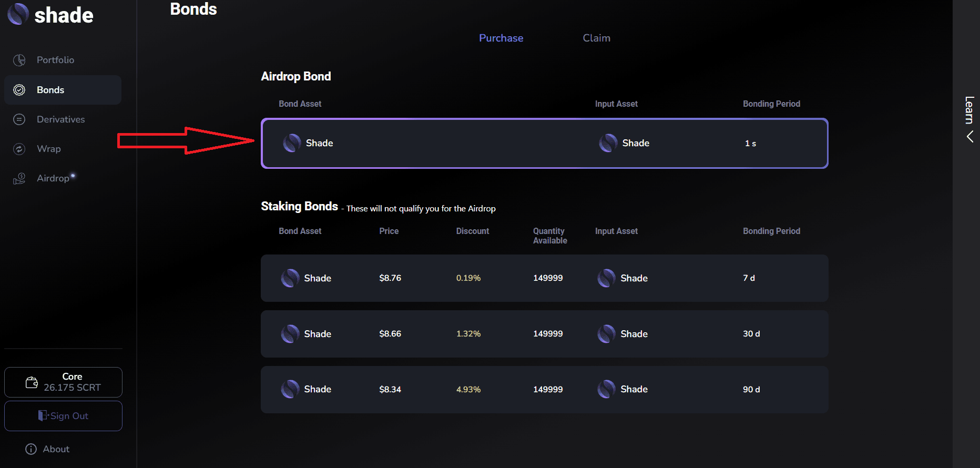
Task: Switch to the Purchase tab
Action: click(501, 38)
